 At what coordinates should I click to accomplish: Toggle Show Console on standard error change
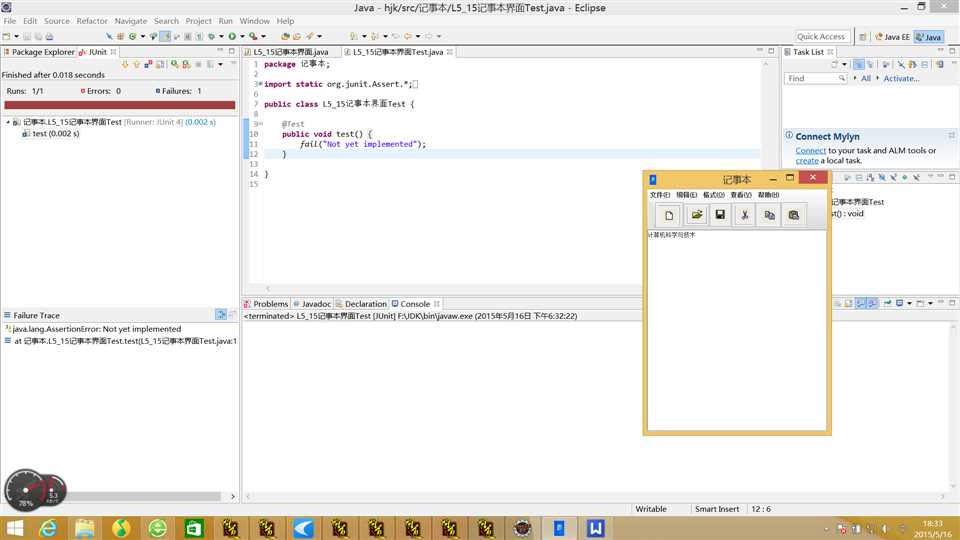tap(872, 303)
